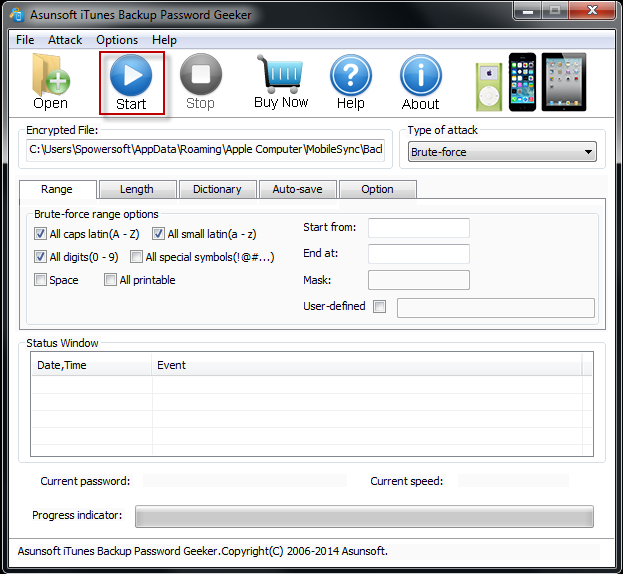Click the Buy Now shopping cart
This screenshot has width=623, height=574.
tap(281, 82)
